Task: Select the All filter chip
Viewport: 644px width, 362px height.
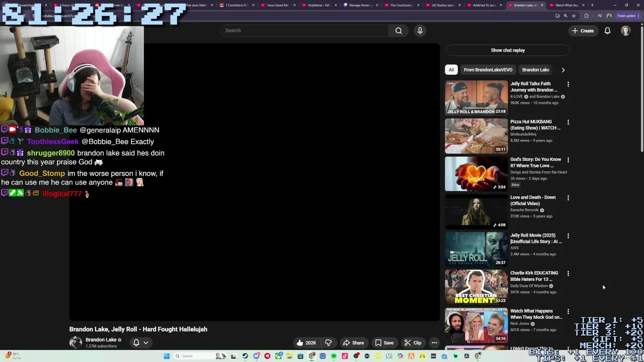Action: pyautogui.click(x=451, y=70)
